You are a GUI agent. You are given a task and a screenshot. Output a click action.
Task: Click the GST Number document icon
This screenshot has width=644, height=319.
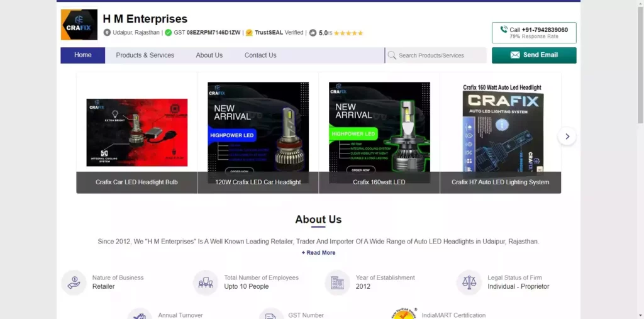tap(271, 314)
